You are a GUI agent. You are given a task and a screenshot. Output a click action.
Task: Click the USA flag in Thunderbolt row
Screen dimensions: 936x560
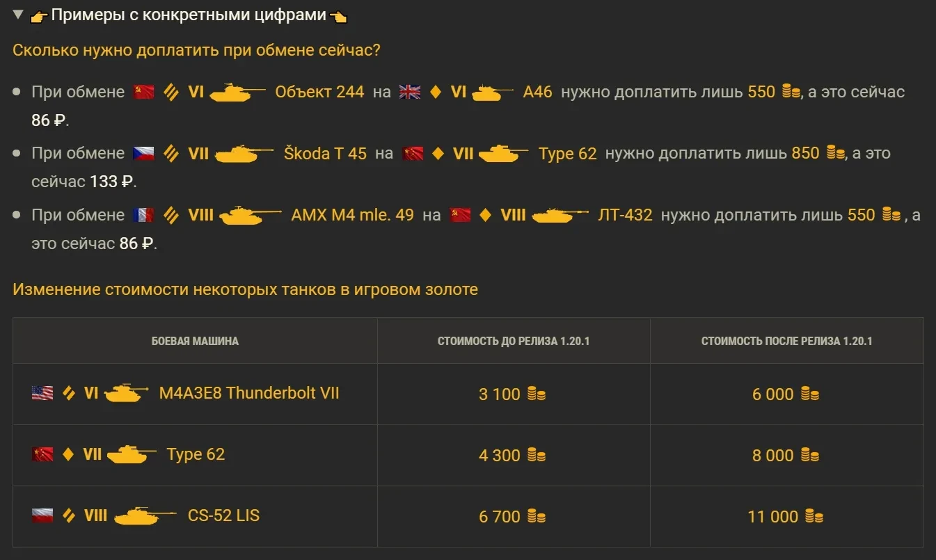[42, 394]
